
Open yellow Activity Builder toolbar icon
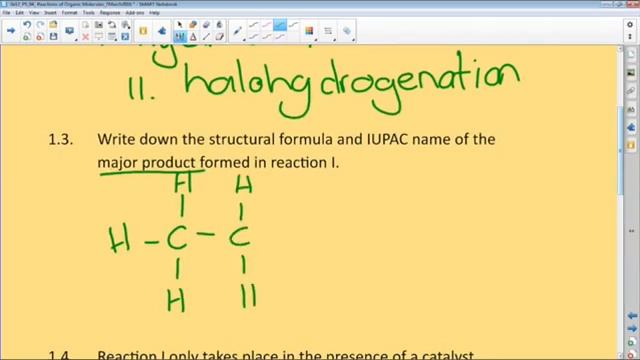click(143, 31)
